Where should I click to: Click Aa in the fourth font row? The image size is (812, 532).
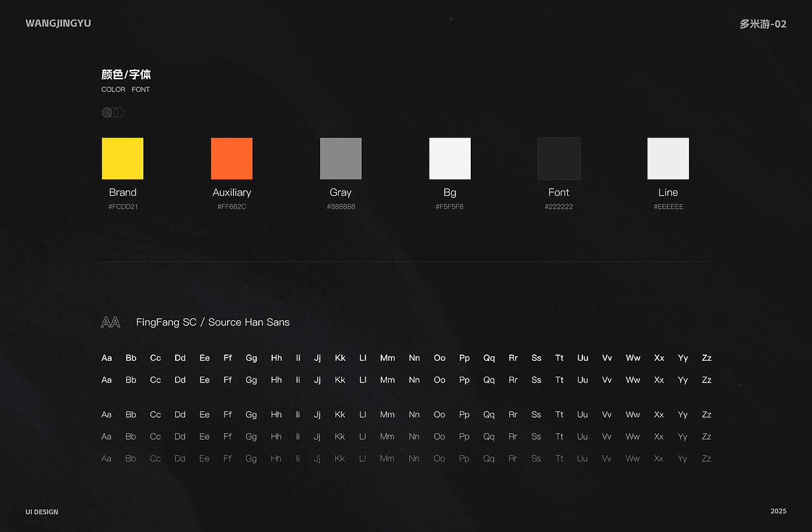pos(107,436)
